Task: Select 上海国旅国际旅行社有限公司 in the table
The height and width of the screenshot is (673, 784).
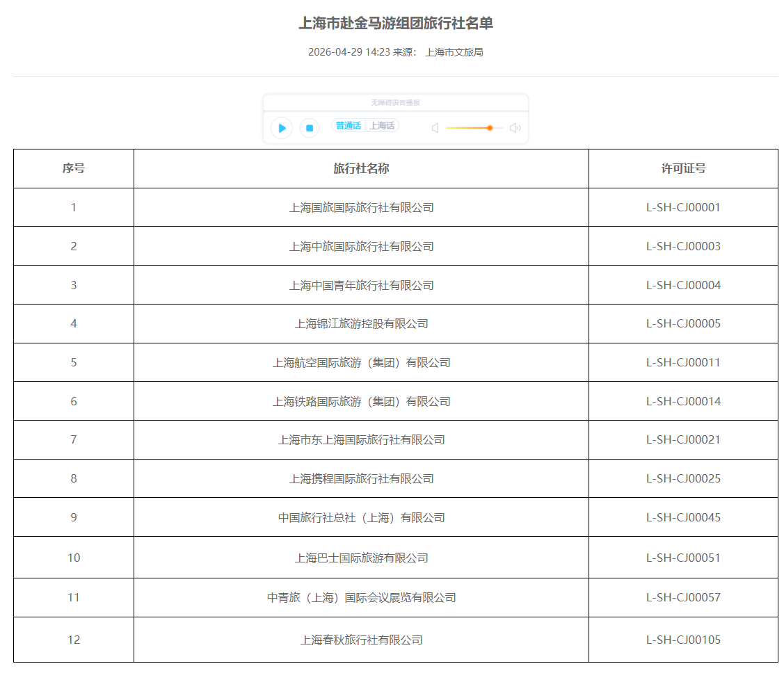Action: pos(361,207)
